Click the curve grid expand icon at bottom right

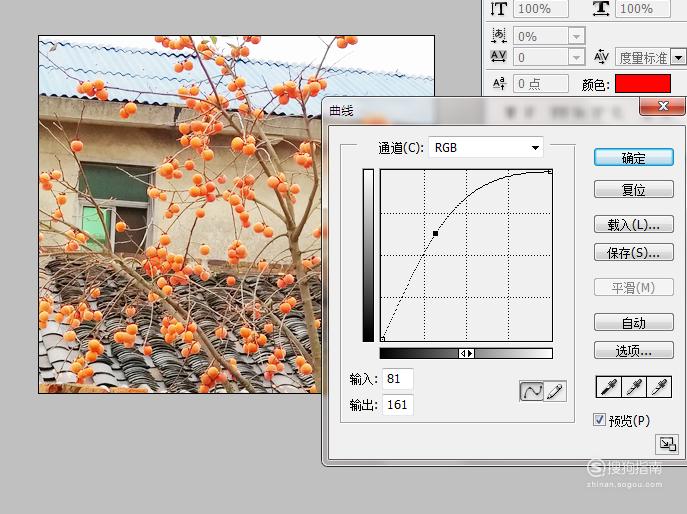pos(667,445)
